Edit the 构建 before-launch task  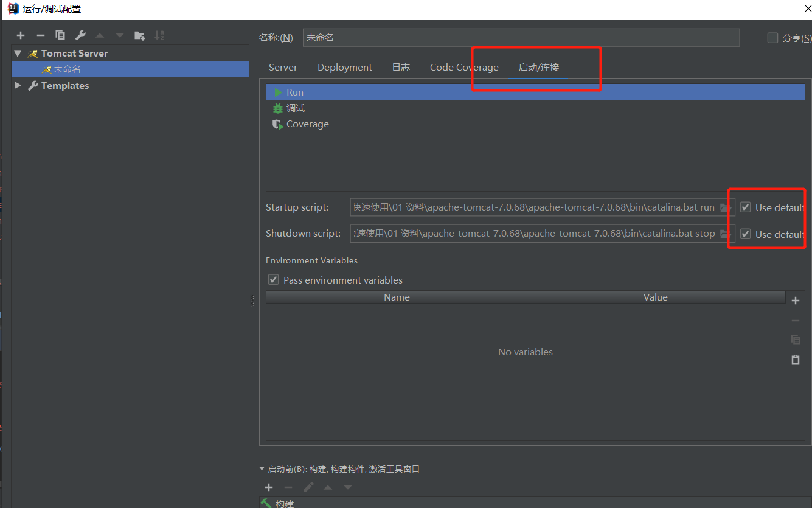click(x=308, y=487)
